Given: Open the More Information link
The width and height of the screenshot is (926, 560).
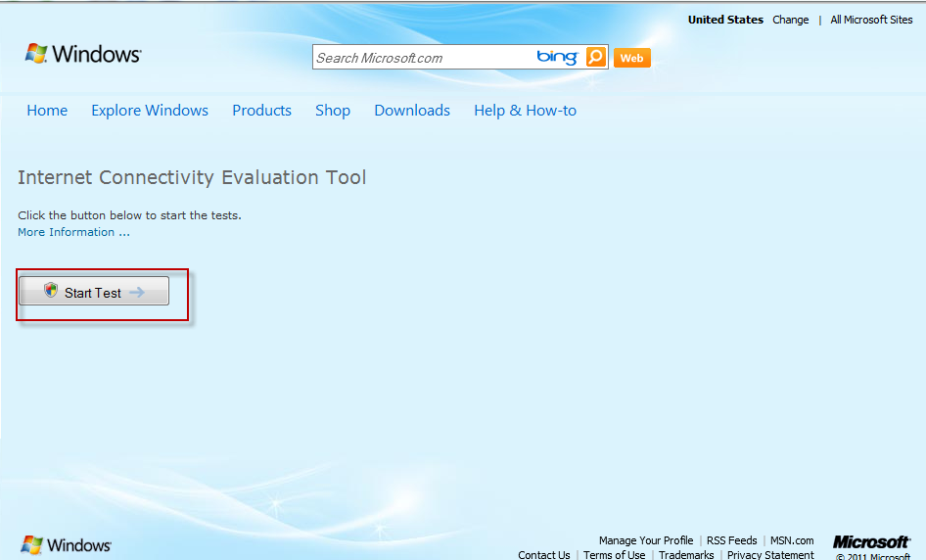Looking at the screenshot, I should point(73,232).
